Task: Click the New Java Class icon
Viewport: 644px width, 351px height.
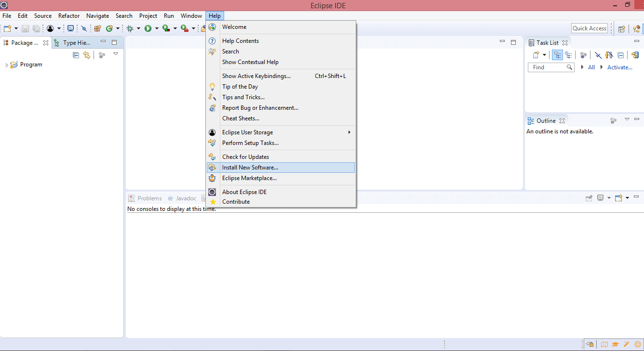Action: pyautogui.click(x=109, y=28)
